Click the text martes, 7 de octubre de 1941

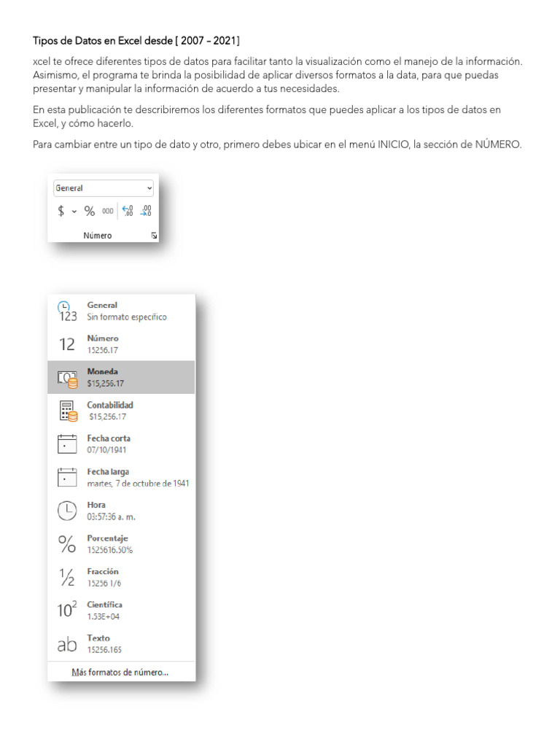[x=138, y=484]
